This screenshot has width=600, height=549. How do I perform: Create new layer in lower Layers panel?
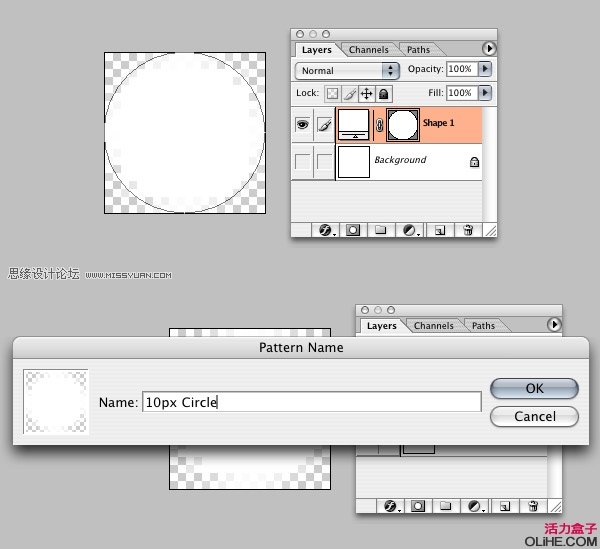505,507
